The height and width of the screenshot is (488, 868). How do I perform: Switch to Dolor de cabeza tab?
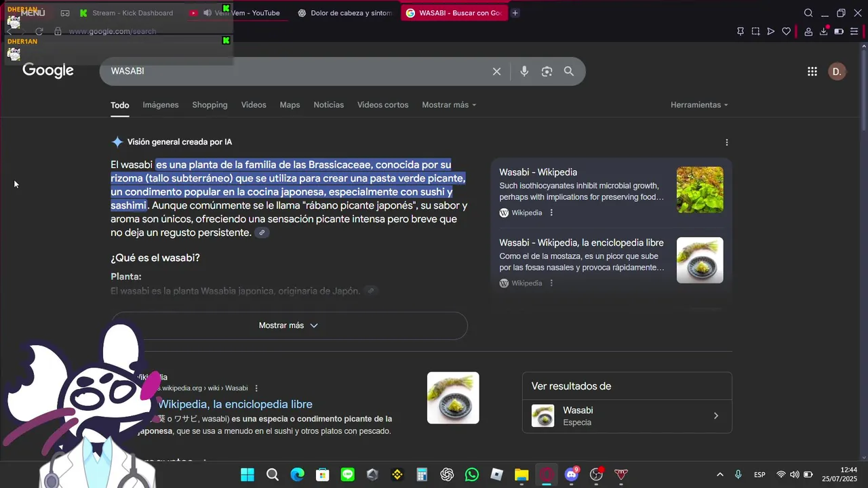click(344, 13)
